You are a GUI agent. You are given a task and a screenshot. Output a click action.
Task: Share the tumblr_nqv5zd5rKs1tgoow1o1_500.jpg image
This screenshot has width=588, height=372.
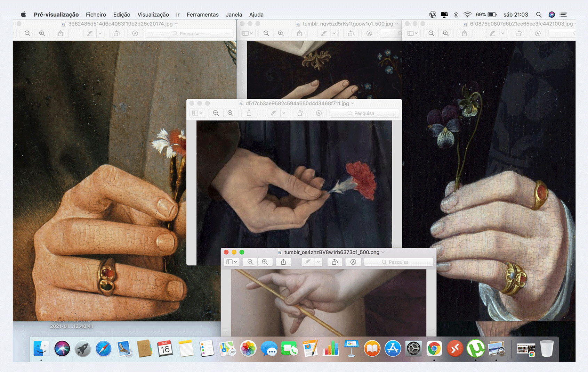click(299, 33)
